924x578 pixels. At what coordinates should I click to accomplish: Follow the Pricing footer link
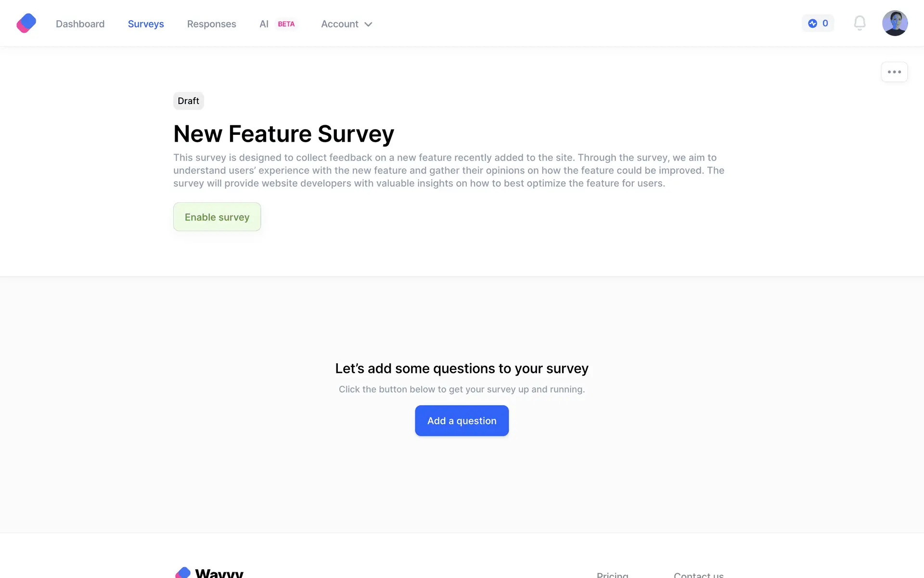click(x=612, y=574)
